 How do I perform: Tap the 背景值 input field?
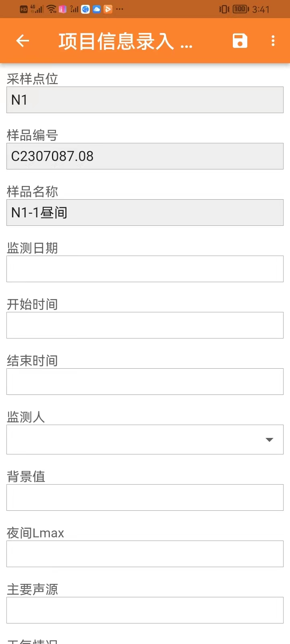(145, 497)
